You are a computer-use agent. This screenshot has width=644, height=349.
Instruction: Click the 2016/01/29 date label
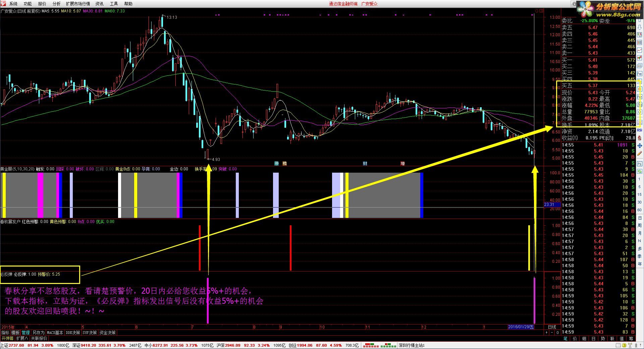[521, 327]
